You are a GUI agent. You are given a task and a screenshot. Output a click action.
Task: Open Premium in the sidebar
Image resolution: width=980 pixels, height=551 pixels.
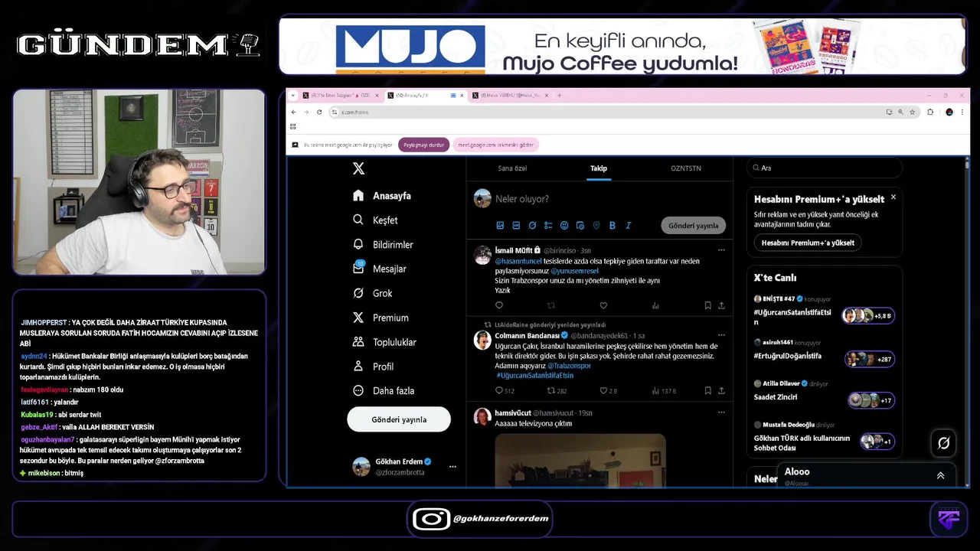click(x=381, y=318)
